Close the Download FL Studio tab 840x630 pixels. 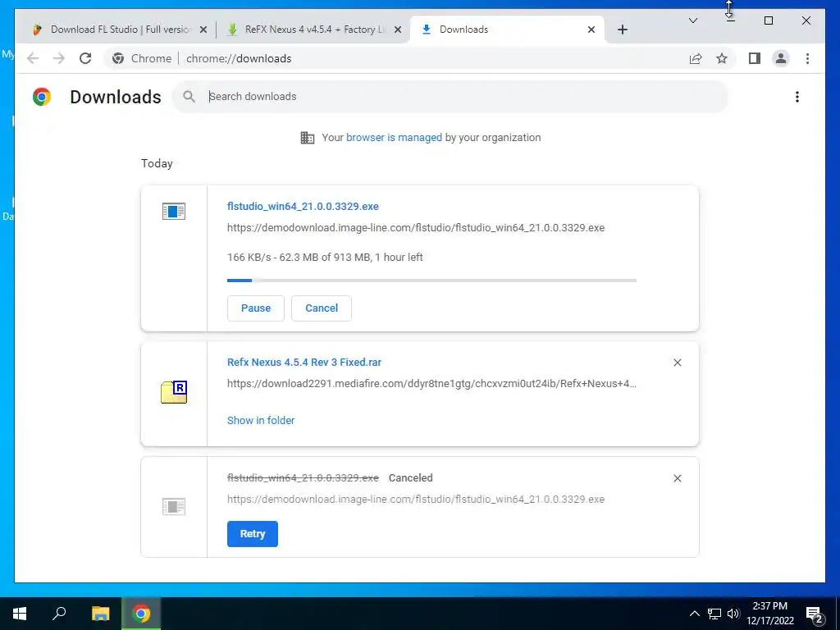(x=203, y=30)
